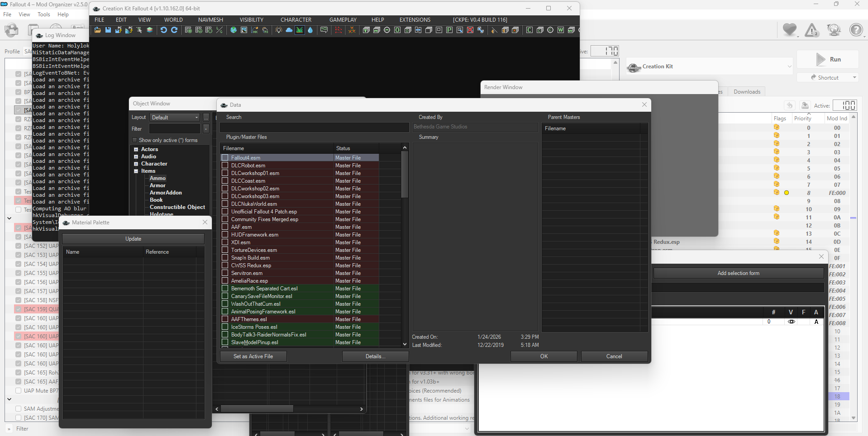Toggle the eye visibility icon in bottom panel

792,322
